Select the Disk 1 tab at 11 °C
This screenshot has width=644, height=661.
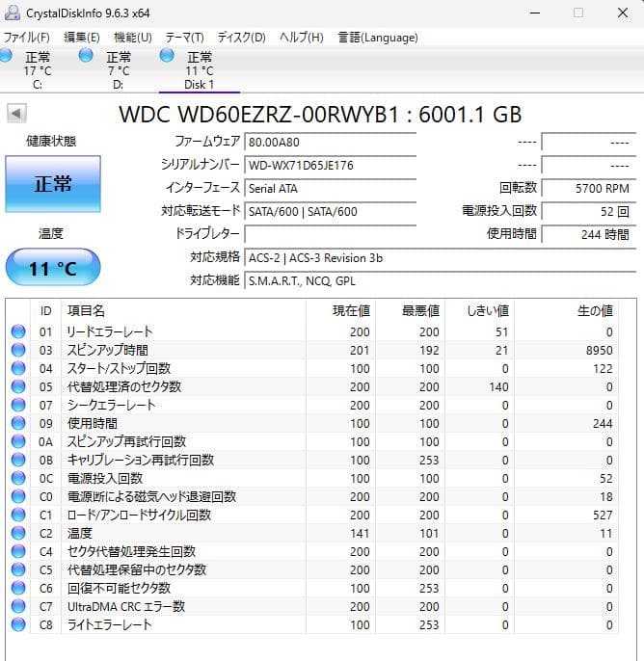point(199,70)
